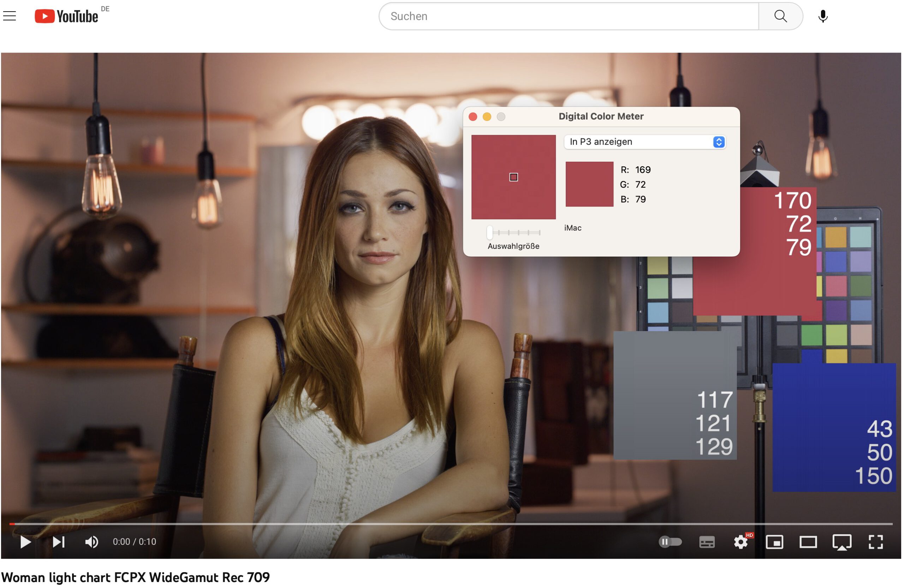904x588 pixels.
Task: Click into the Suchen search field
Action: click(569, 16)
